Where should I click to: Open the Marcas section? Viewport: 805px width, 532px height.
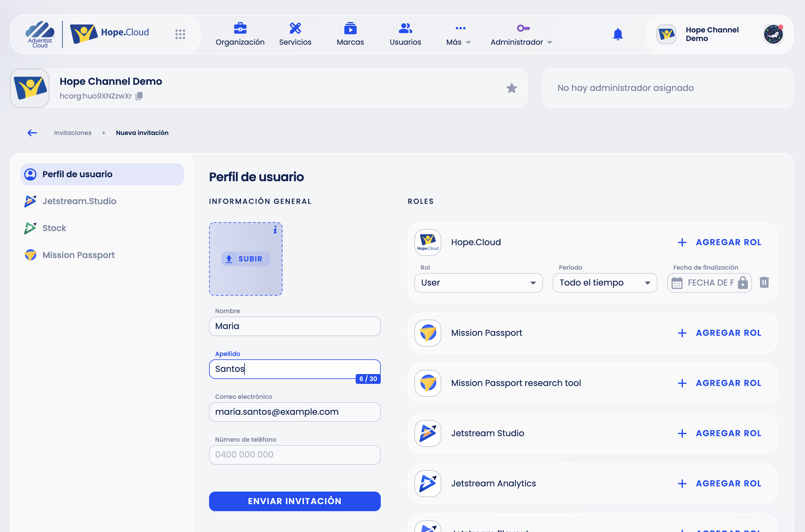pyautogui.click(x=350, y=34)
